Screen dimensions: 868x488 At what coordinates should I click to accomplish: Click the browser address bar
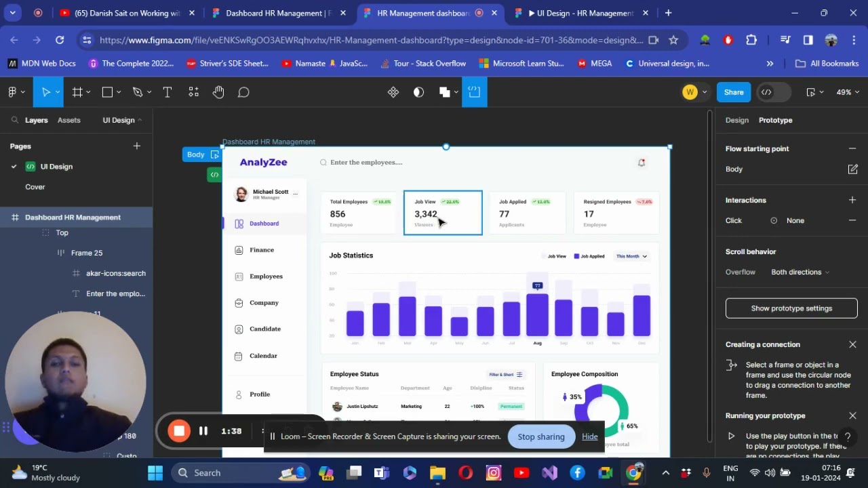coord(371,40)
